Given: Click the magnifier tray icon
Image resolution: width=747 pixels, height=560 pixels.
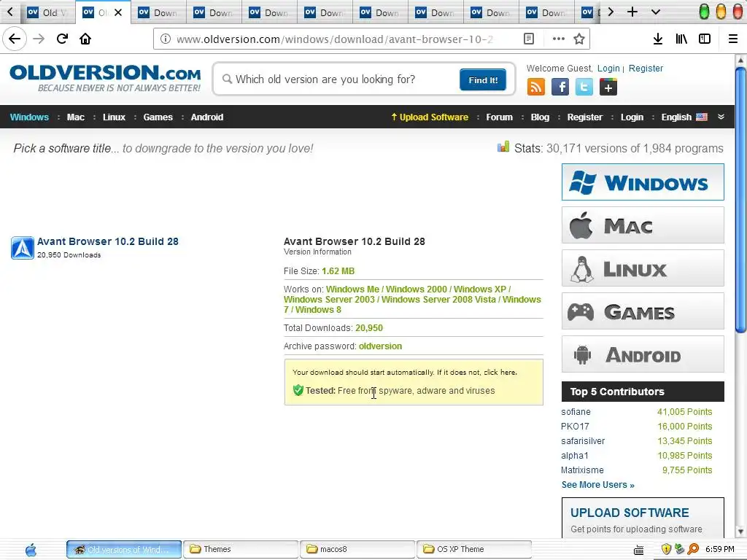Looking at the screenshot, I should pyautogui.click(x=693, y=549).
